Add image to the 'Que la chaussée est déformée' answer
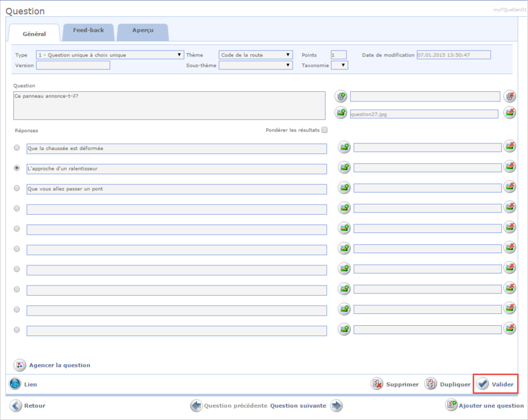The image size is (528, 420). tap(344, 147)
